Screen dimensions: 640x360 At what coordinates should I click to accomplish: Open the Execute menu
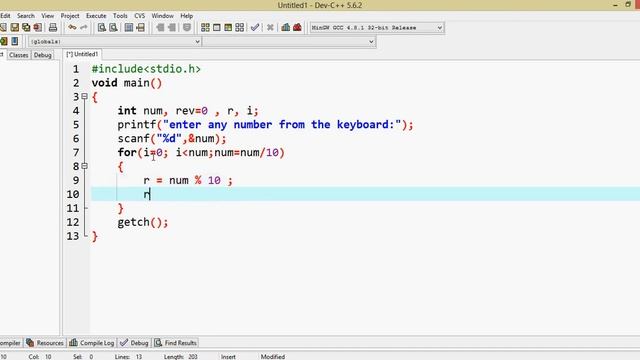pyautogui.click(x=96, y=16)
